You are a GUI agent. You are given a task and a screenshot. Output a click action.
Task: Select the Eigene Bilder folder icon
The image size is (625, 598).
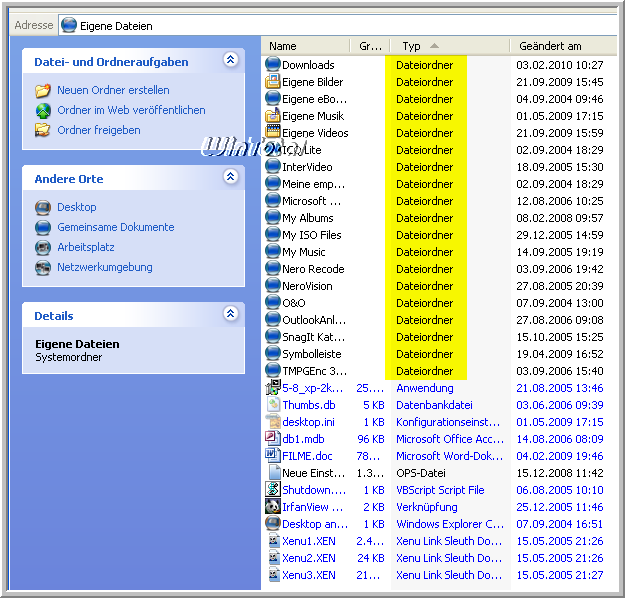coord(273,82)
